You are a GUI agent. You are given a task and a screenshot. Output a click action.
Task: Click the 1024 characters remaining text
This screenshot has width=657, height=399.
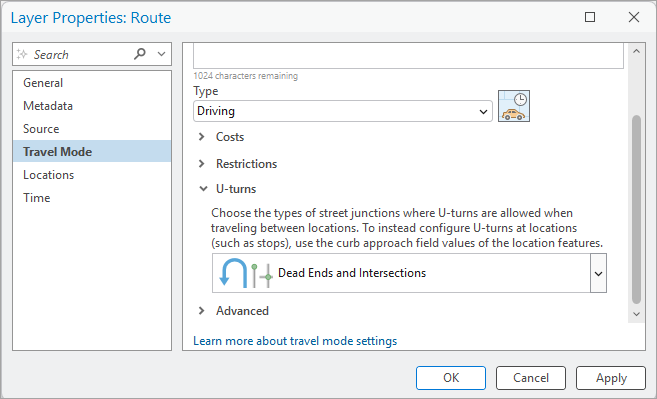tap(246, 76)
